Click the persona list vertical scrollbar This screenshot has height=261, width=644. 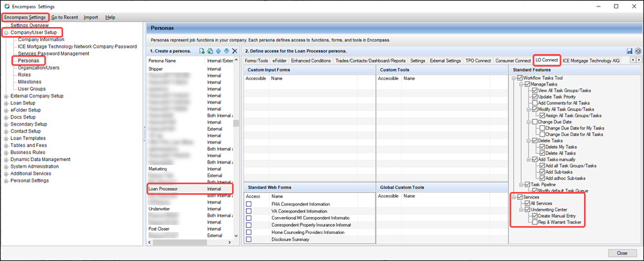coord(236,124)
